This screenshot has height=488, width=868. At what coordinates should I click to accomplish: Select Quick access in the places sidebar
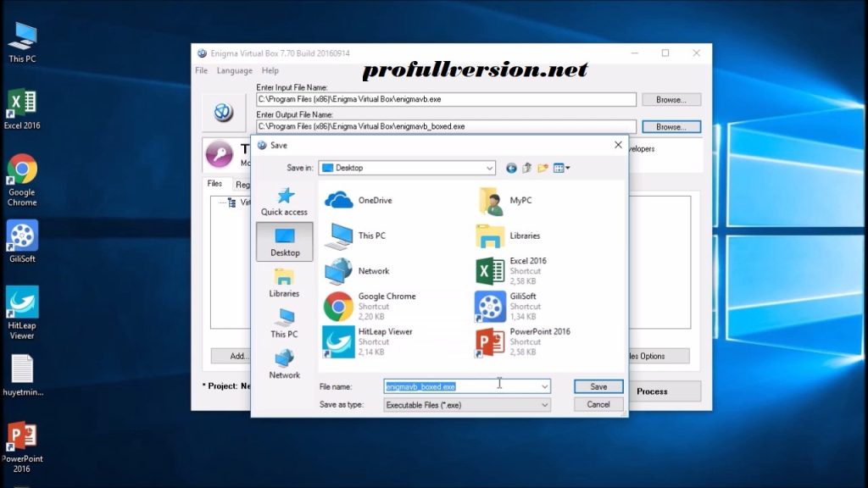284,202
